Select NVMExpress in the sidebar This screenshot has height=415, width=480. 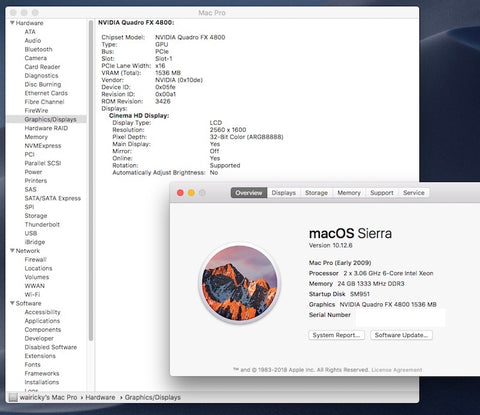43,146
